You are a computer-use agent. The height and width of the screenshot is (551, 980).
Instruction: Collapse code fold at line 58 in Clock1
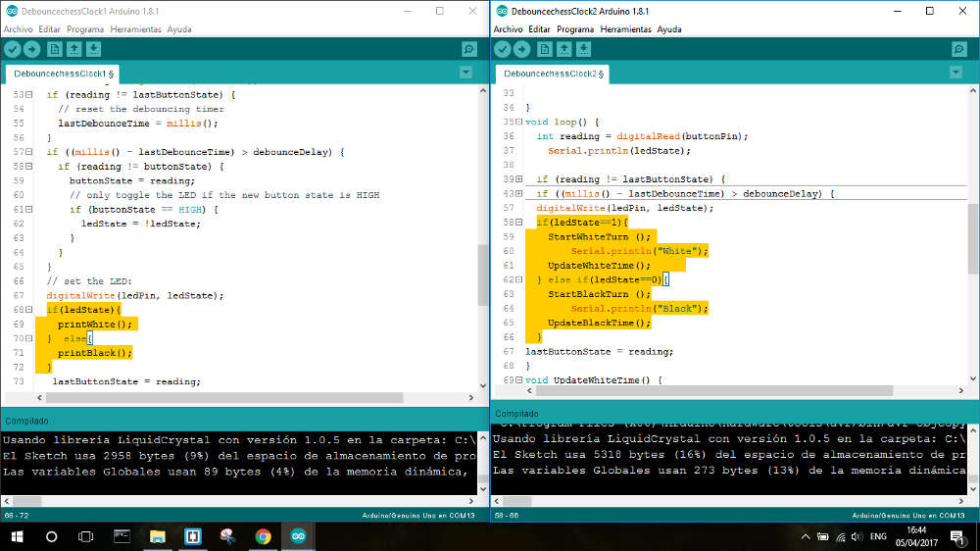28,167
